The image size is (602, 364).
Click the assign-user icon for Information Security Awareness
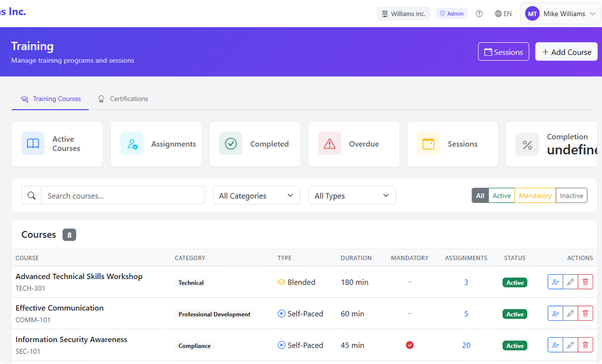click(555, 345)
